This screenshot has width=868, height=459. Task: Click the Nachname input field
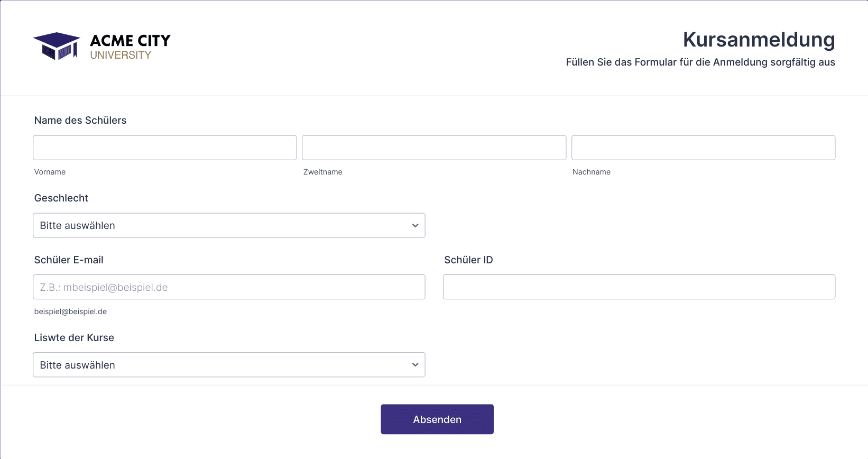(x=703, y=148)
